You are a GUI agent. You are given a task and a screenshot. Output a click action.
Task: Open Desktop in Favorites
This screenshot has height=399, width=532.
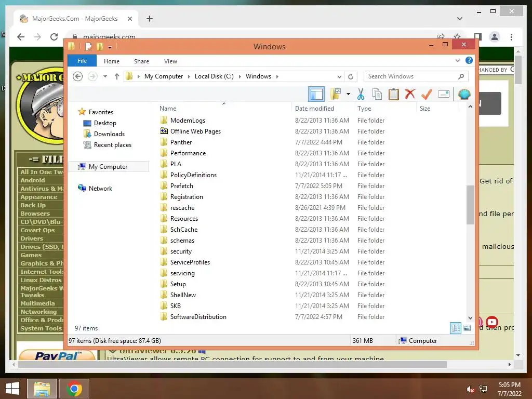(105, 123)
